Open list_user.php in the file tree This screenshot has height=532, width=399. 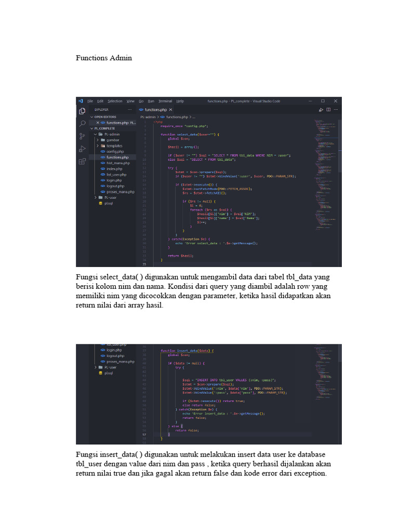click(x=114, y=175)
